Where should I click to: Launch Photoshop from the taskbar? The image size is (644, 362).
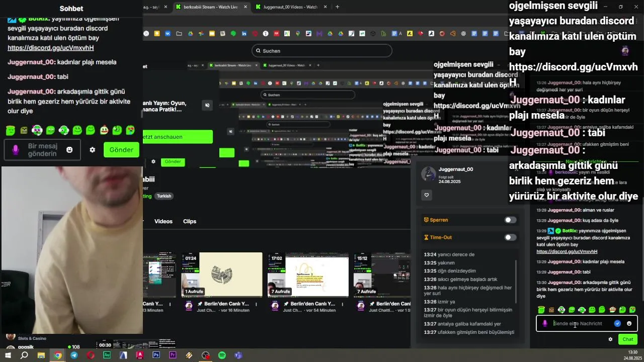coord(156,355)
